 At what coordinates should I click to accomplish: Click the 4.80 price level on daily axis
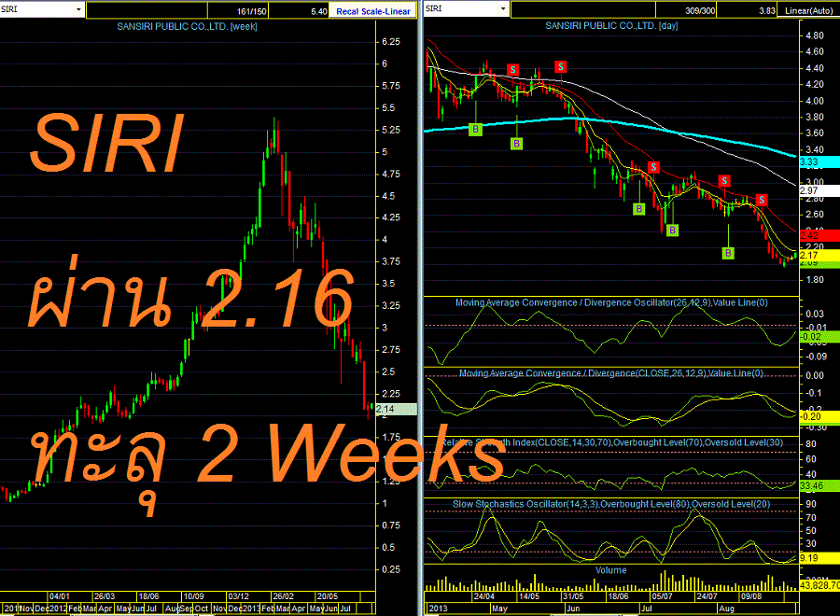(x=814, y=35)
